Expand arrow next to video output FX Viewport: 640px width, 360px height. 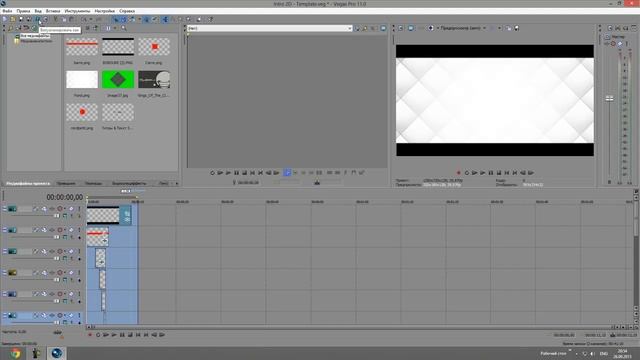point(438,28)
